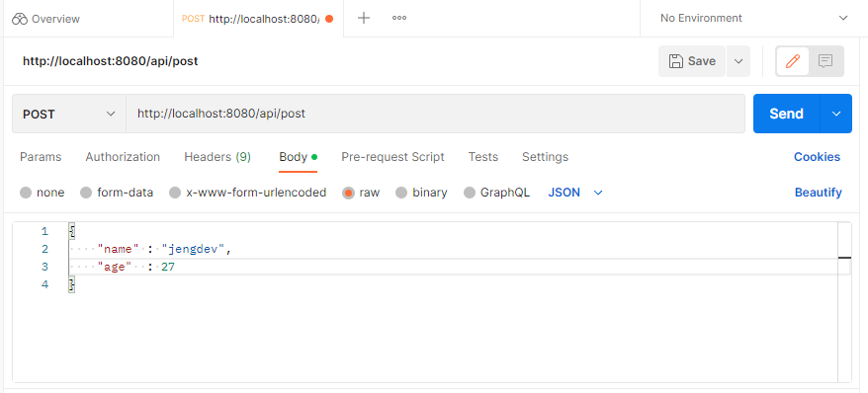Image resolution: width=868 pixels, height=393 pixels.
Task: Click request title http://localhost:8080/api/post
Action: click(x=110, y=61)
